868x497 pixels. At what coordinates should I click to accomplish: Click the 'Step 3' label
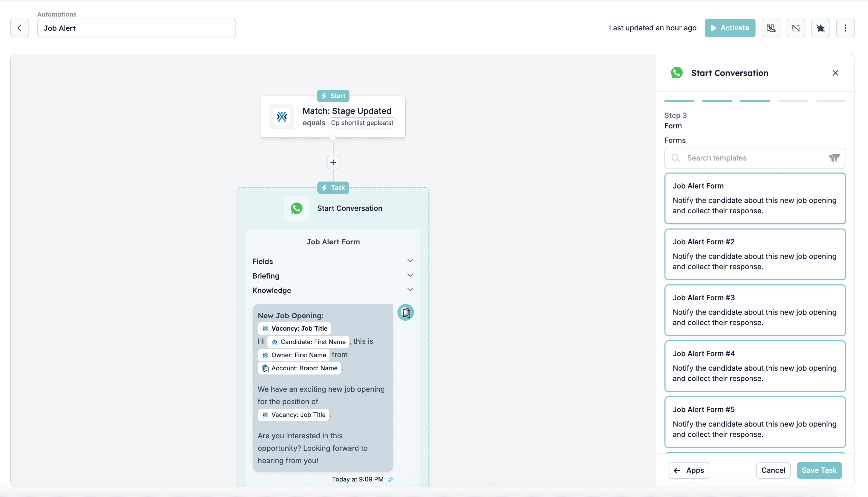coord(675,115)
